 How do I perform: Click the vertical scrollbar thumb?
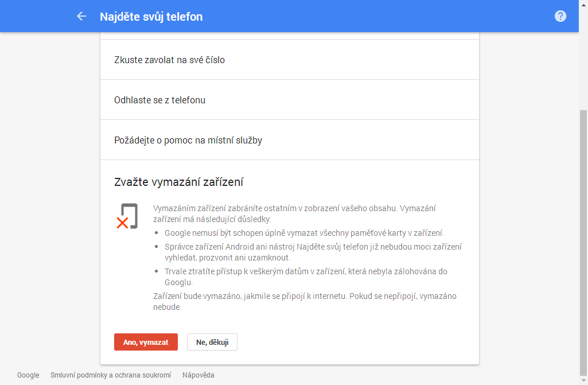point(583,242)
